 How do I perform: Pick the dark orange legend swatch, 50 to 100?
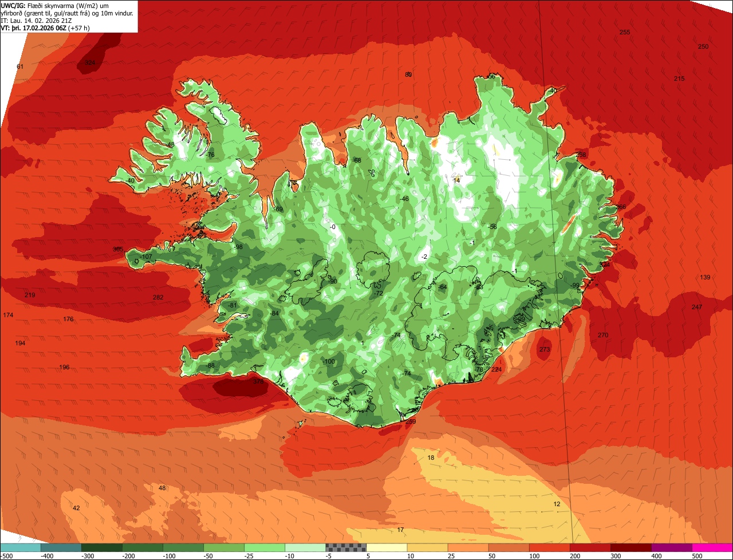[509, 548]
